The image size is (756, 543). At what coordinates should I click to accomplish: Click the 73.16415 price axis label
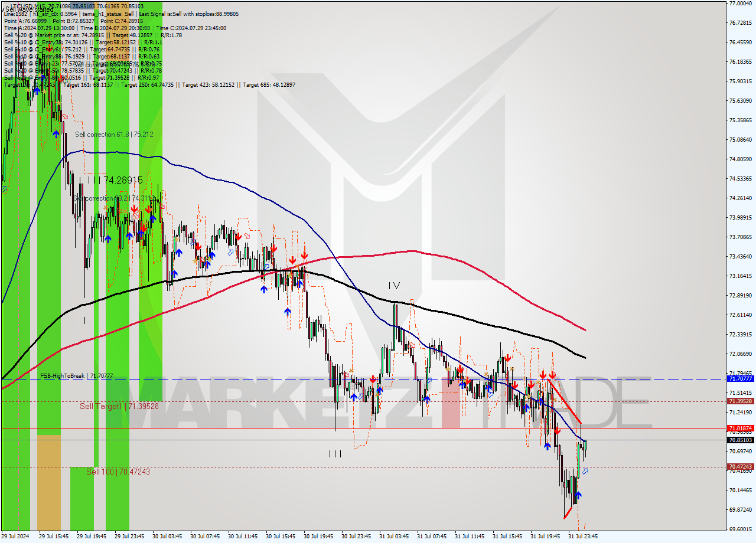[x=740, y=276]
